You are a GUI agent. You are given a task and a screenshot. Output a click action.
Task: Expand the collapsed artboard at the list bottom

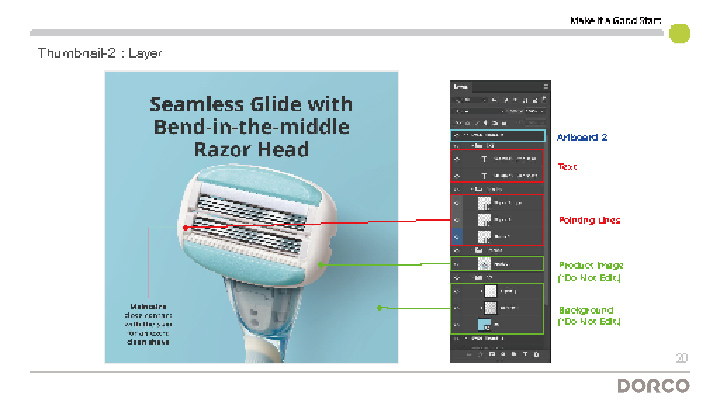pyautogui.click(x=467, y=338)
